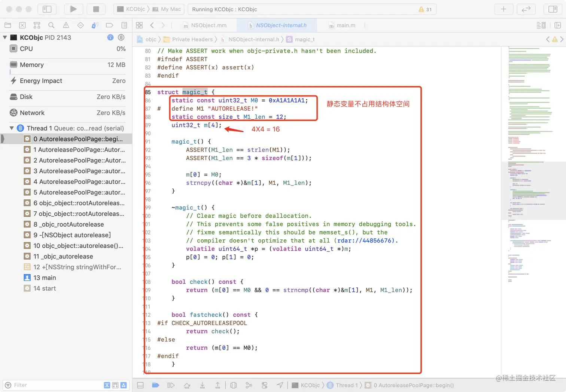Open the KCObjc scheme selector
Screen dimensions: 566x392
click(x=131, y=9)
